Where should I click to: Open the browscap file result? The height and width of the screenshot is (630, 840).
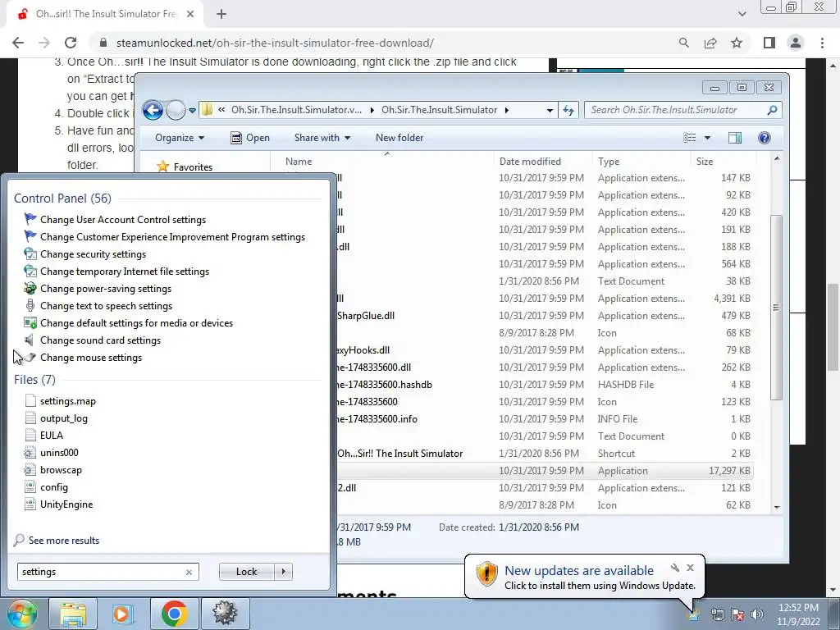[x=61, y=470]
